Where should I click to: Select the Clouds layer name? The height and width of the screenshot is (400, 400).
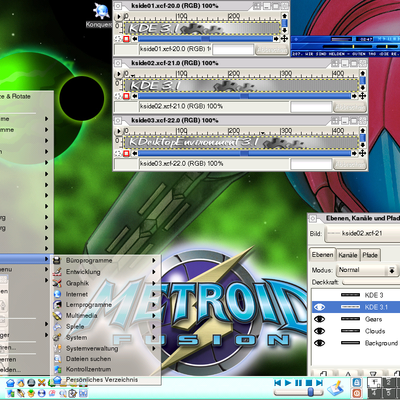point(375,331)
